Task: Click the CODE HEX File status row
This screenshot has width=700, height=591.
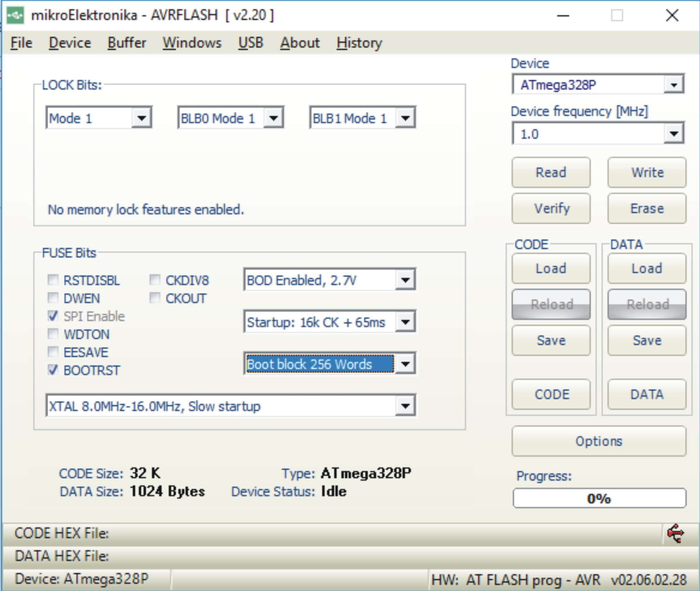Action: pyautogui.click(x=332, y=533)
